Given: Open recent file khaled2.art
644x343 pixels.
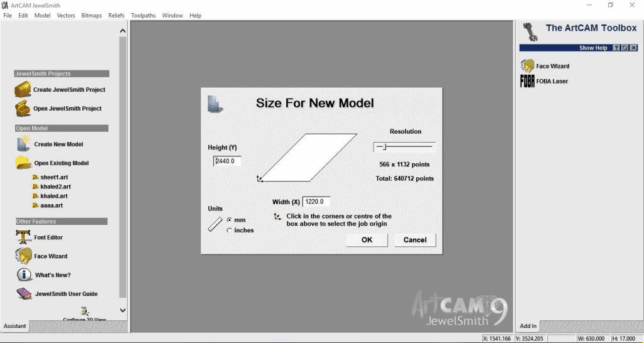Looking at the screenshot, I should point(55,187).
